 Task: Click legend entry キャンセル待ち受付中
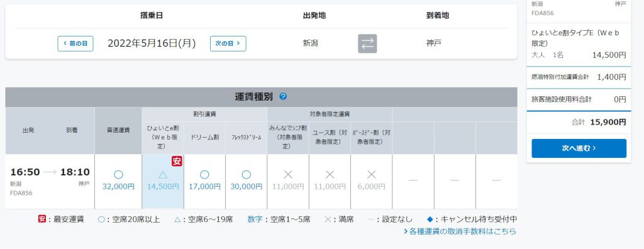click(x=471, y=219)
